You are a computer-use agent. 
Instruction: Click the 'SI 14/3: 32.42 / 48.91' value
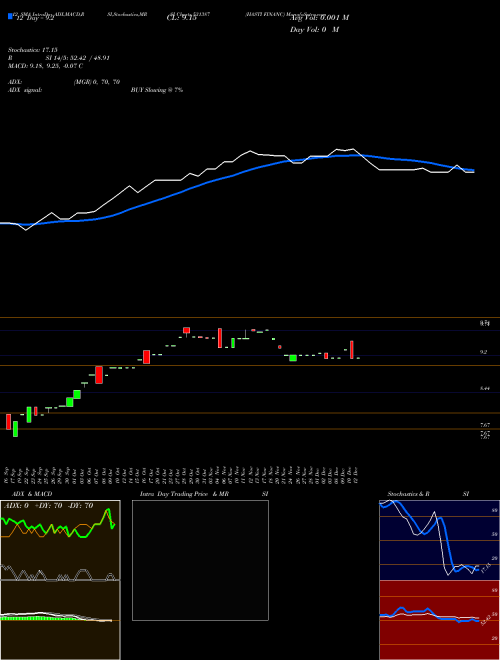point(77,58)
